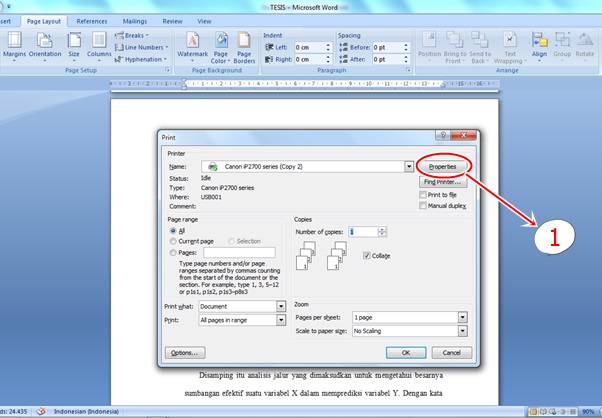Open the Page Color palette
The width and height of the screenshot is (602, 418).
click(x=221, y=47)
